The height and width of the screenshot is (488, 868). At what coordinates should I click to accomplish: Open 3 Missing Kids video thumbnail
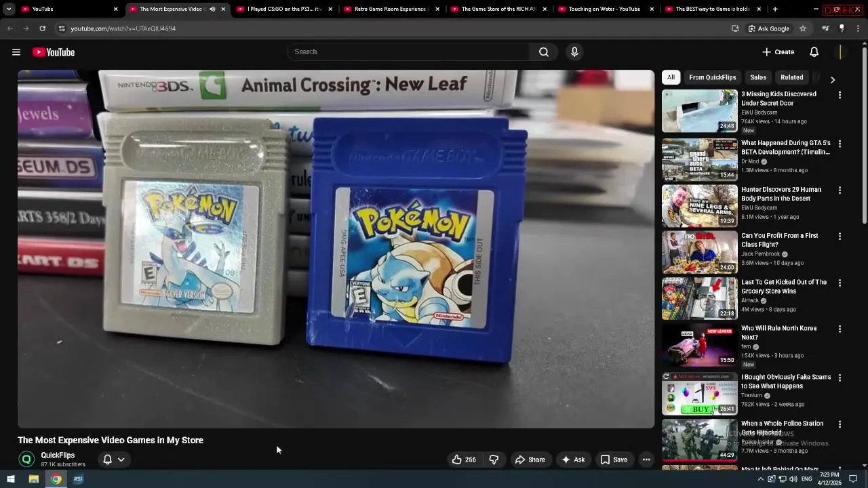(x=699, y=111)
